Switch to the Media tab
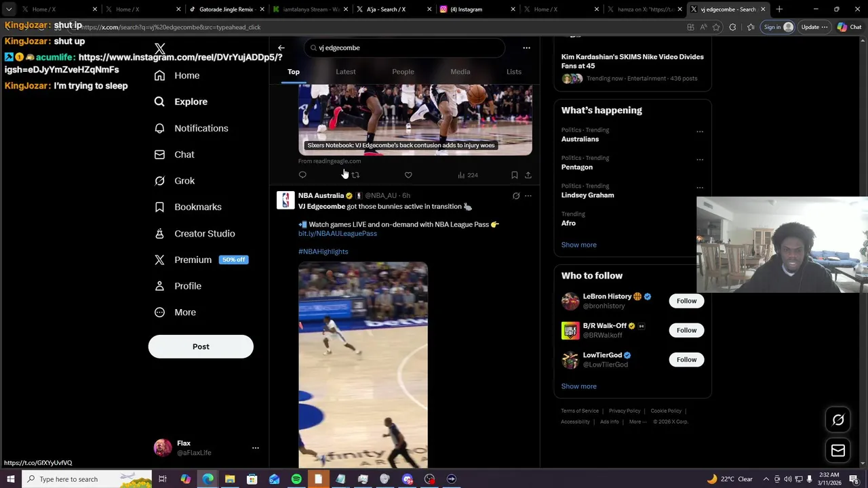The image size is (868, 488). (x=460, y=72)
